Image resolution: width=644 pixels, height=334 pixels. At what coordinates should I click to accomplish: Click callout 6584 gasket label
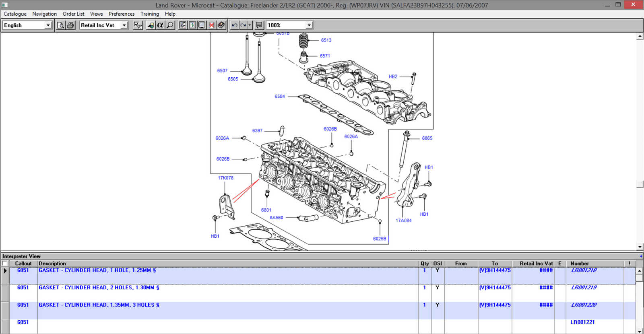[x=280, y=97]
